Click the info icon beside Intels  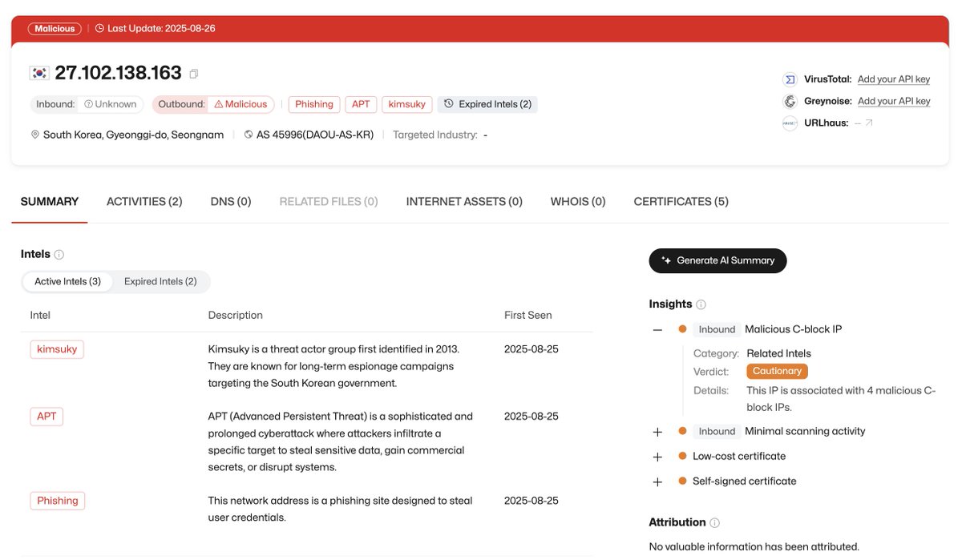(x=59, y=255)
